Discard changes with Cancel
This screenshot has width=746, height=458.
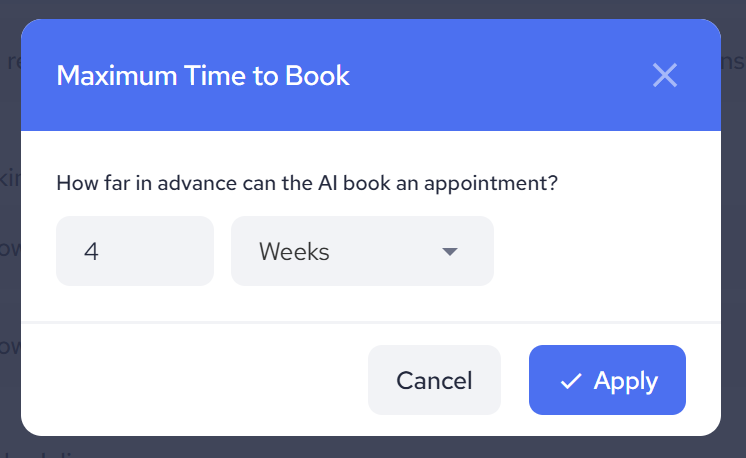pyautogui.click(x=434, y=380)
